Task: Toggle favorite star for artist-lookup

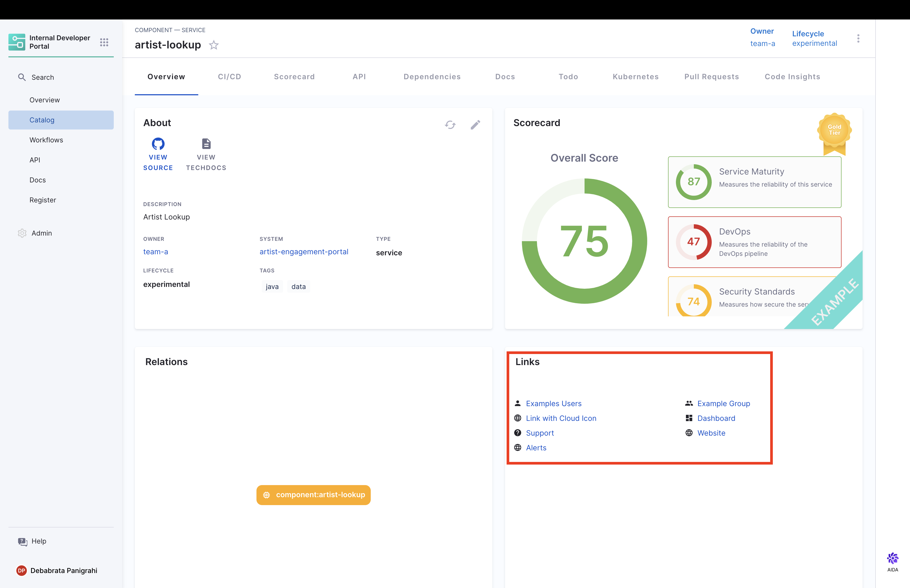Action: point(214,45)
